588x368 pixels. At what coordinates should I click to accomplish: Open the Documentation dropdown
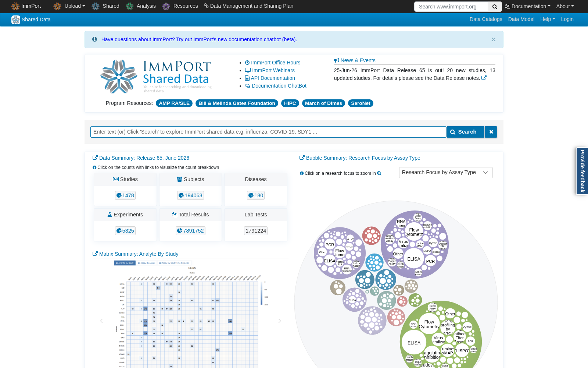[527, 6]
